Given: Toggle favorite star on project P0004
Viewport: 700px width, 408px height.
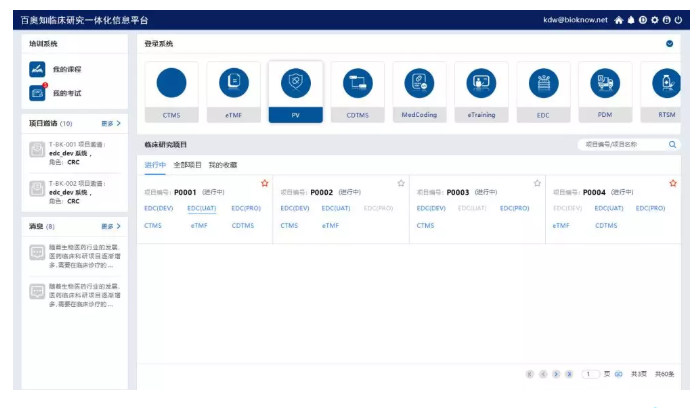Looking at the screenshot, I should pyautogui.click(x=673, y=183).
